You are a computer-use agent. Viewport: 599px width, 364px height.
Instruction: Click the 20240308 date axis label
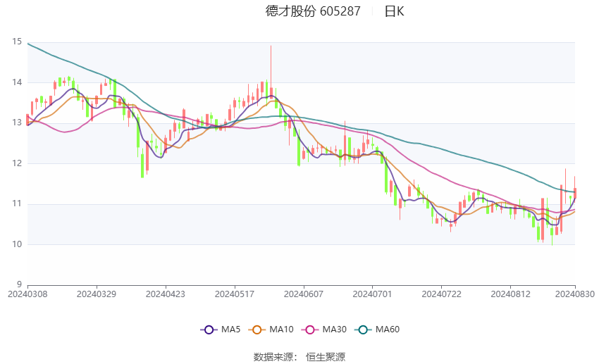[27, 293]
